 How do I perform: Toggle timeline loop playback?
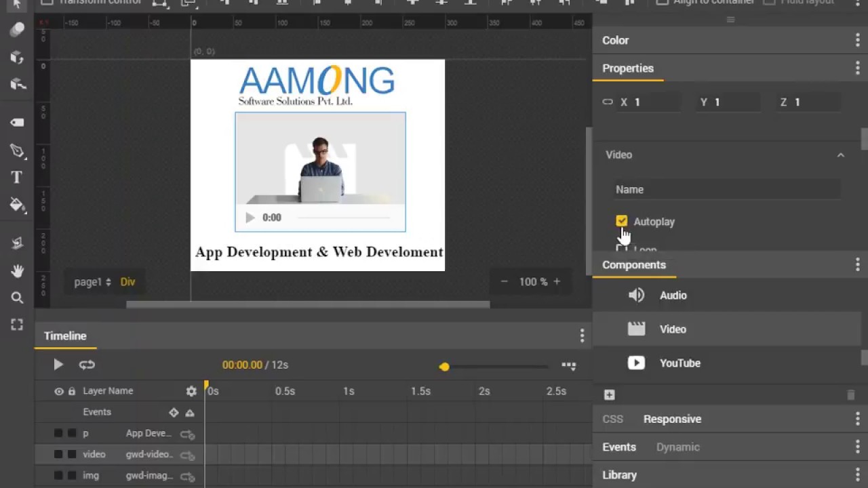[x=87, y=365]
